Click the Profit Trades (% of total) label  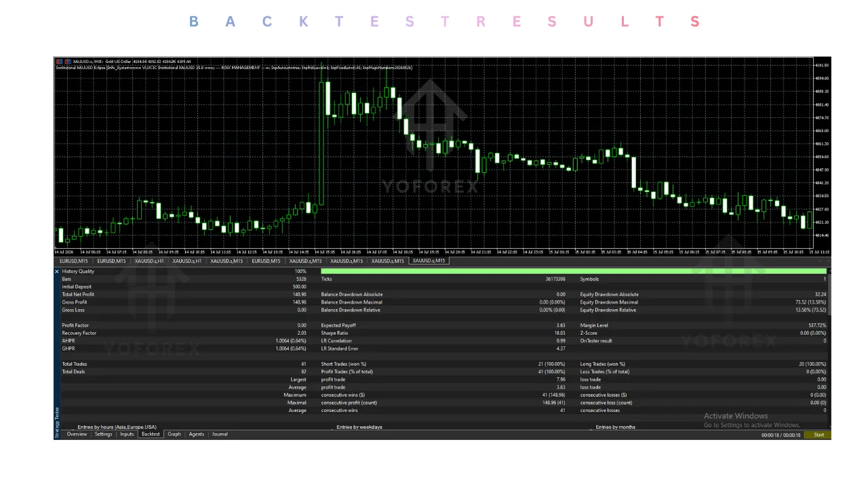click(347, 372)
